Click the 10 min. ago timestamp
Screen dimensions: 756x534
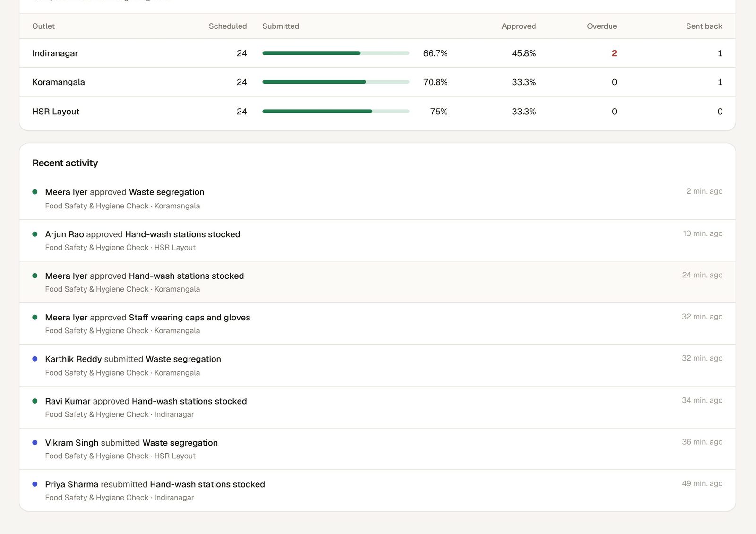tap(703, 233)
